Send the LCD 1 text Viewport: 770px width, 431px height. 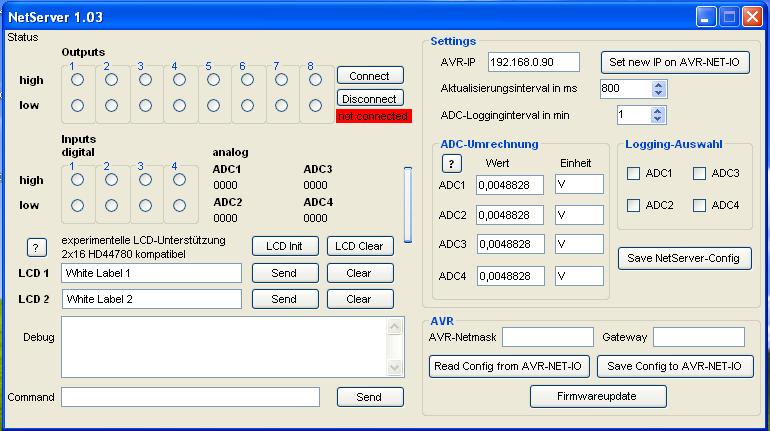pos(284,273)
